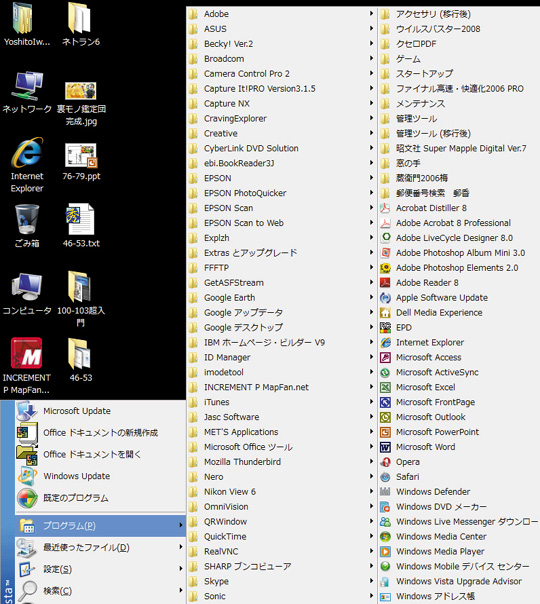Expand the EPSON folder submenu arrow
This screenshot has height=604, width=540.
371,178
